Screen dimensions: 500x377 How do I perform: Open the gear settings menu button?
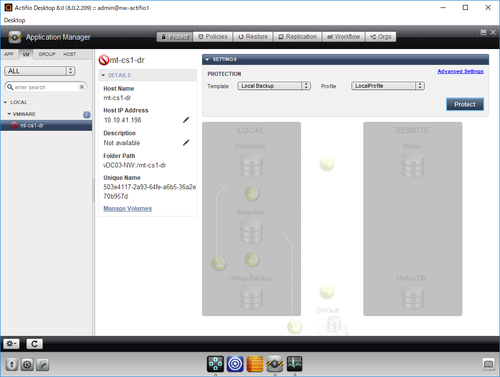tap(11, 344)
